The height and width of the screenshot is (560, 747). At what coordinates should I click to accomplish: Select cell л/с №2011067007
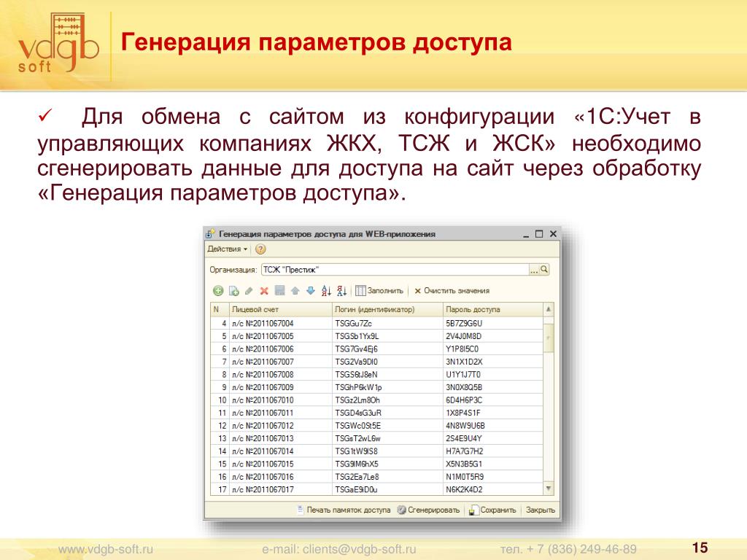[280, 362]
